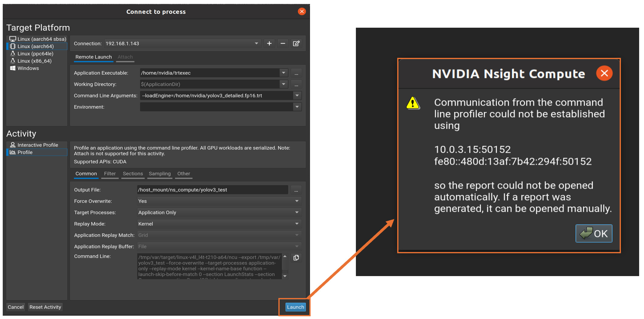644x319 pixels.
Task: Open the Force Overwrite dropdown
Action: 297,201
